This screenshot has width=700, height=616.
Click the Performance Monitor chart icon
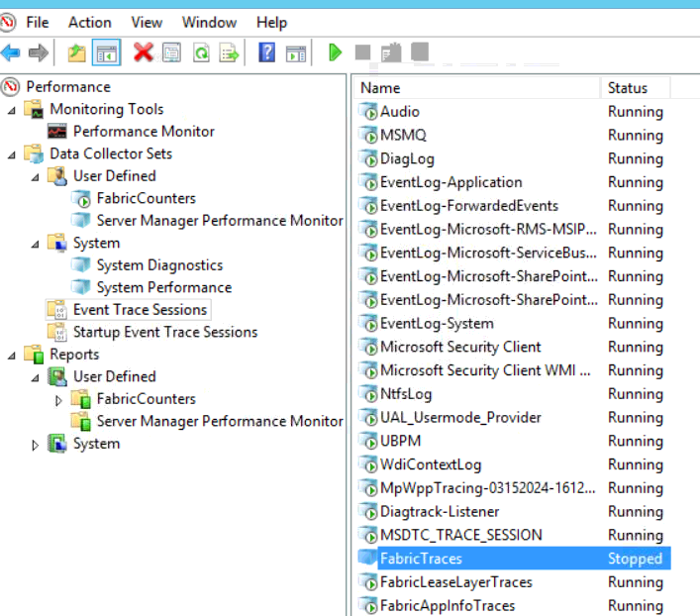pos(57,132)
